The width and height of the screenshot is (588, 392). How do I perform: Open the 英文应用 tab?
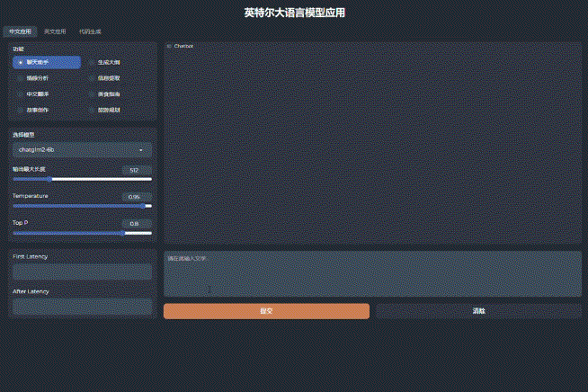tap(55, 31)
